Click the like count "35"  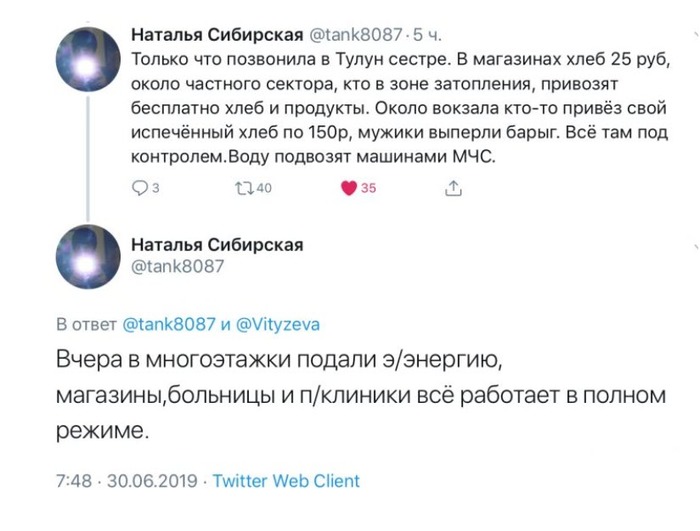tap(368, 186)
